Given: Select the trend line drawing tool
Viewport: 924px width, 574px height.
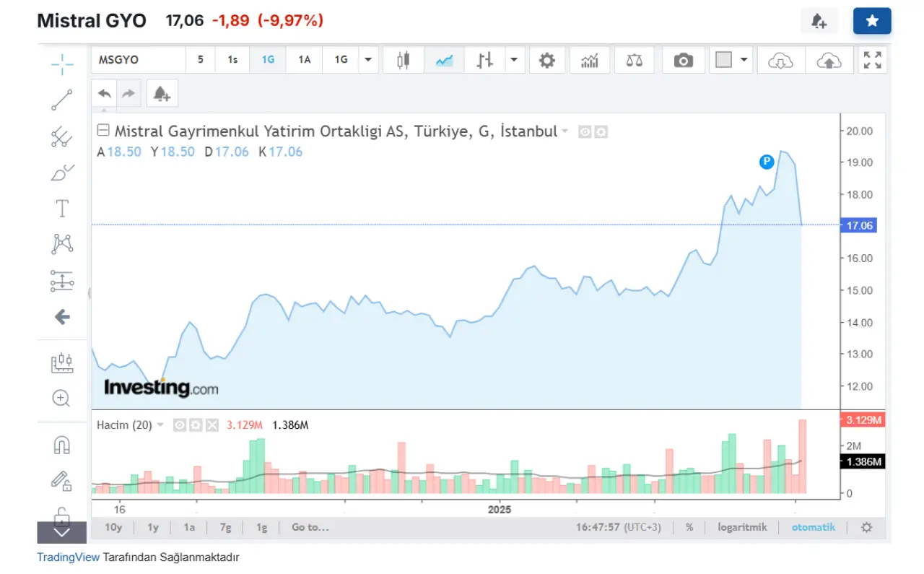Looking at the screenshot, I should pyautogui.click(x=62, y=100).
